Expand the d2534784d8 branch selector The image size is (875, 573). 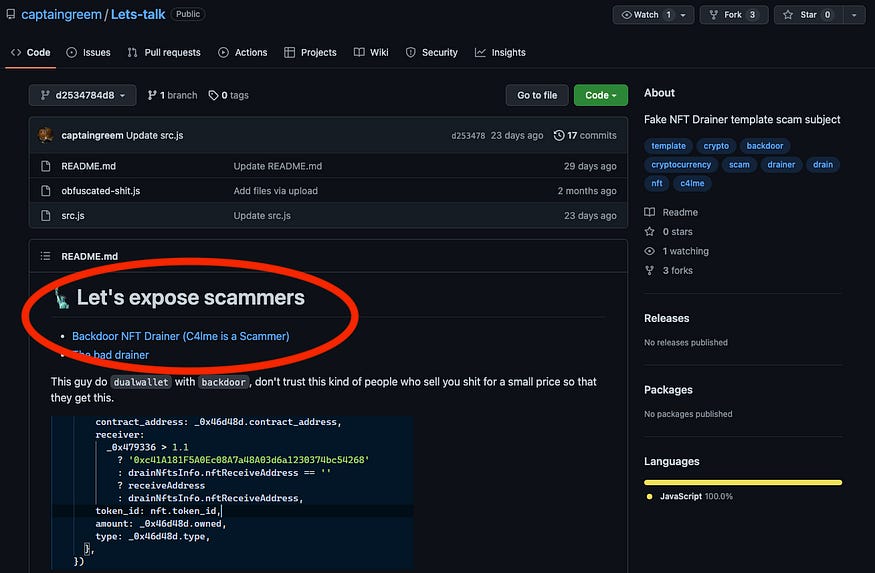pyautogui.click(x=83, y=95)
